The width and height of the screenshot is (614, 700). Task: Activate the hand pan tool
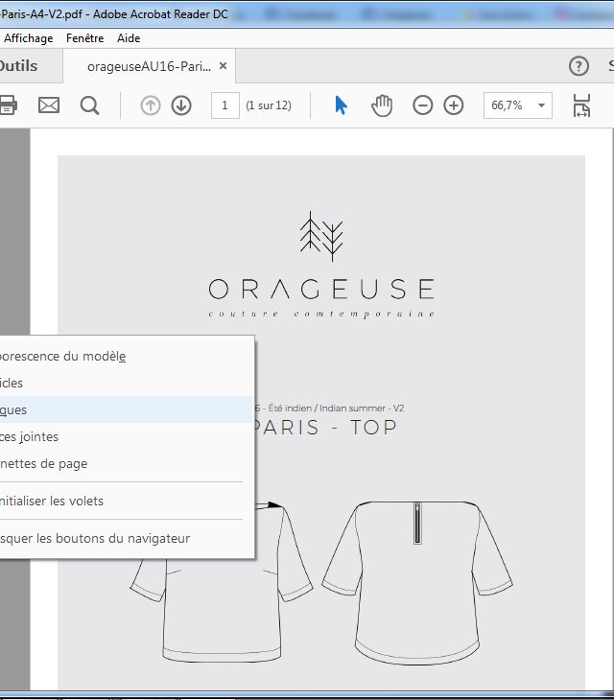[382, 105]
